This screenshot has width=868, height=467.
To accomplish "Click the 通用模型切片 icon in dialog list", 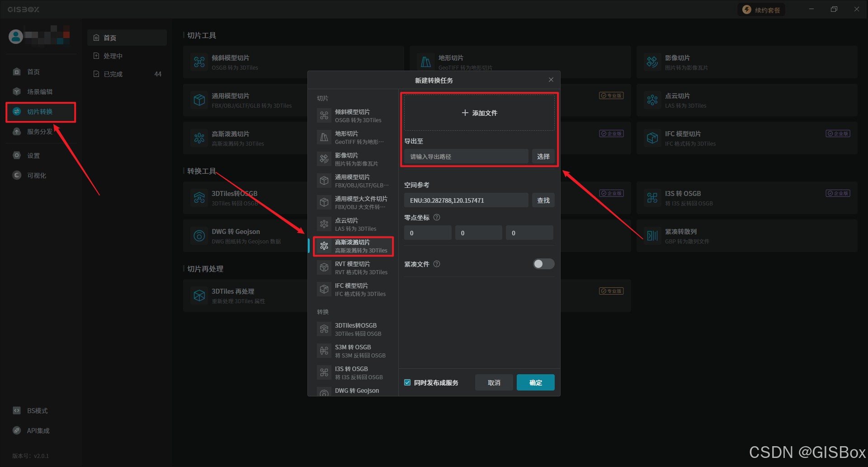I will [x=324, y=181].
